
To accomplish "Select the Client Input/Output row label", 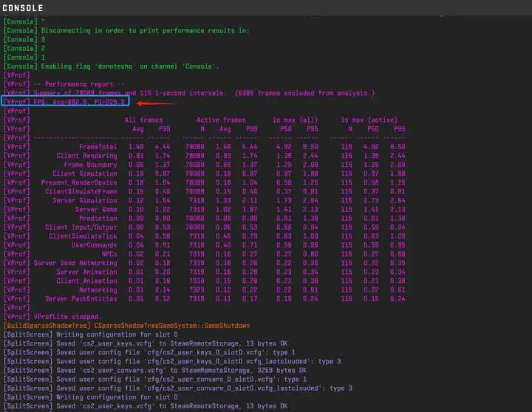I will click(81, 227).
